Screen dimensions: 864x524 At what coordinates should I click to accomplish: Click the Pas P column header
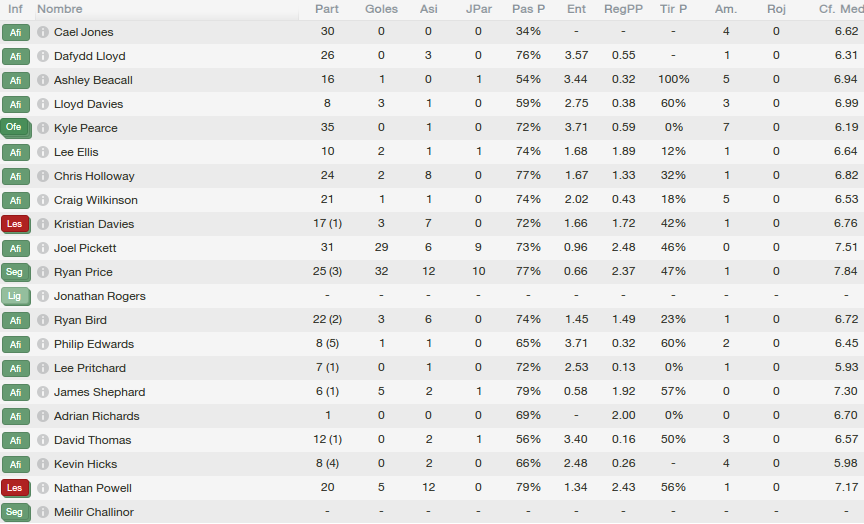pos(528,9)
